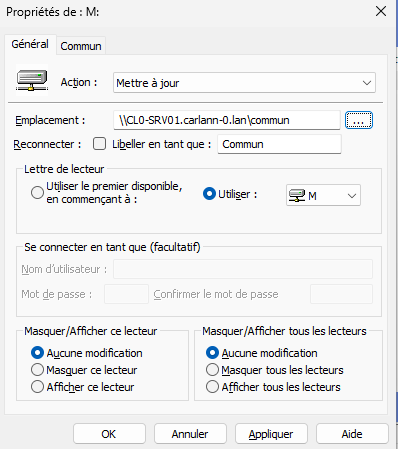Click the disabled Mot de passe field

point(126,294)
